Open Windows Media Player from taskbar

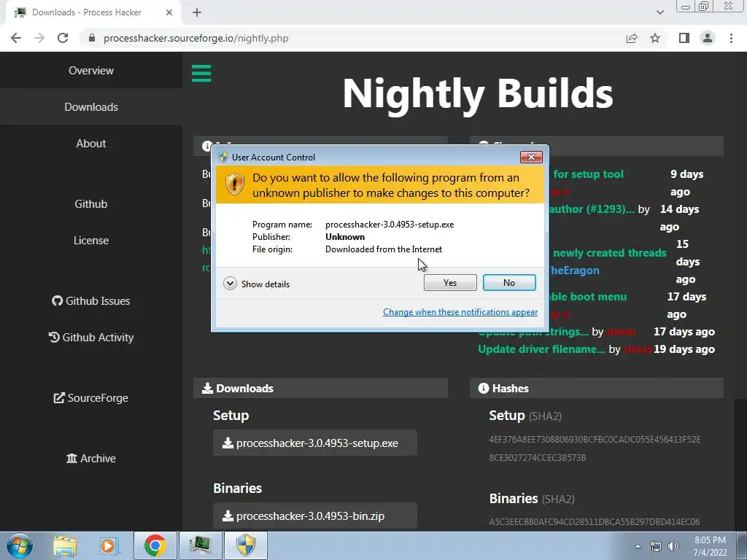(109, 545)
